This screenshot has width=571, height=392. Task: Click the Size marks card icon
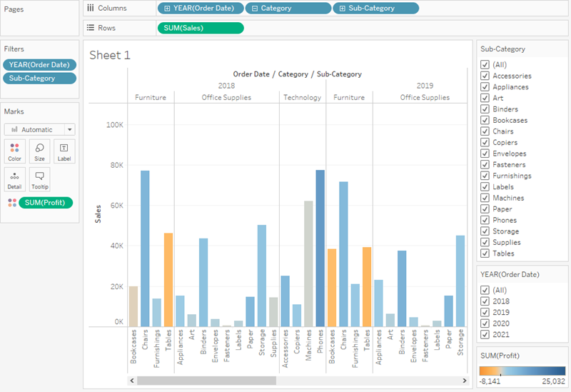tap(39, 151)
